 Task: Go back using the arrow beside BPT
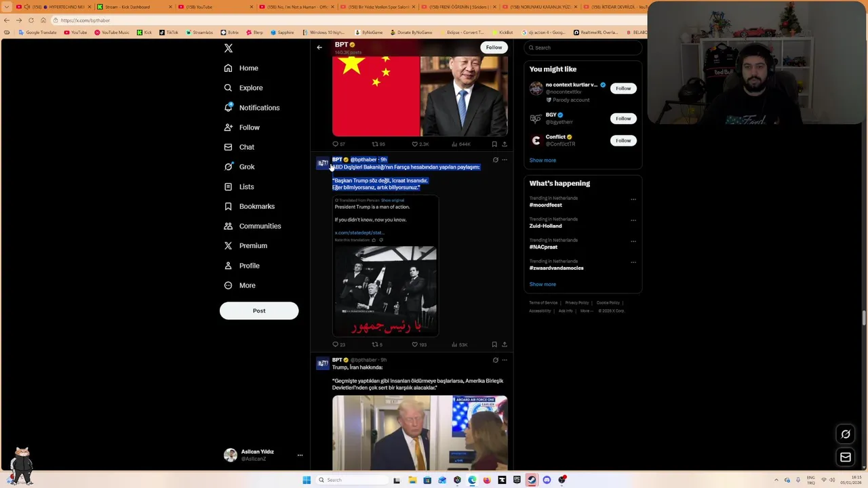(319, 47)
